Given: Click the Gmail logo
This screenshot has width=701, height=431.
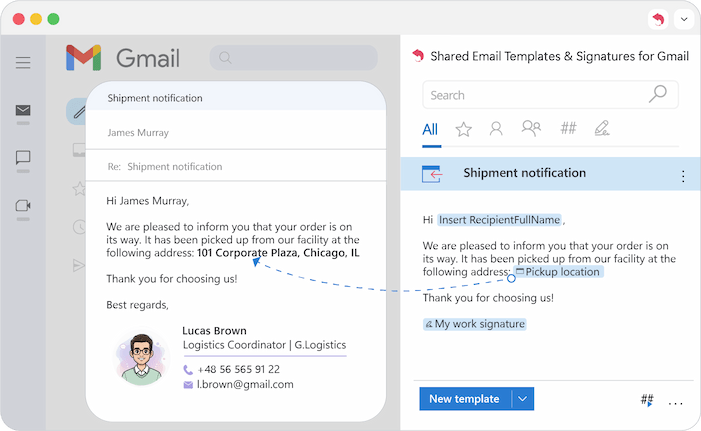Looking at the screenshot, I should pos(123,58).
